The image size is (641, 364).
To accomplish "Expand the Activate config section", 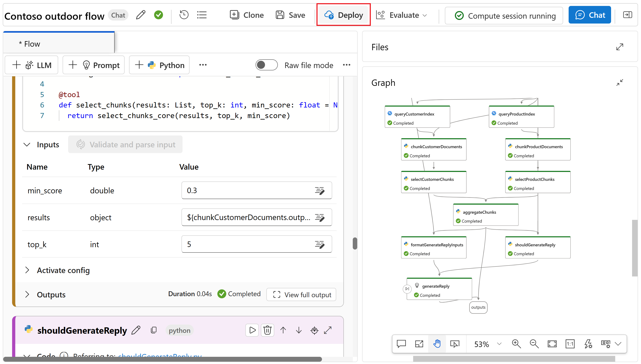I will 27,270.
